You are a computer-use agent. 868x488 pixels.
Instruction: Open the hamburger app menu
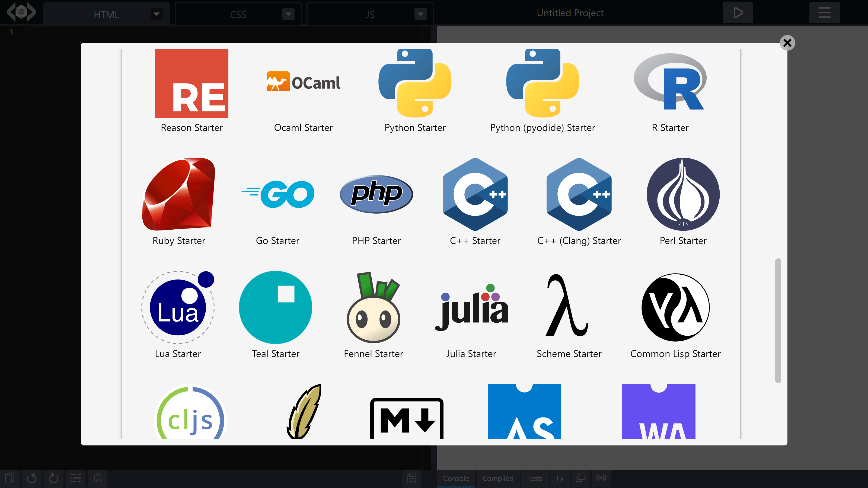(x=824, y=13)
